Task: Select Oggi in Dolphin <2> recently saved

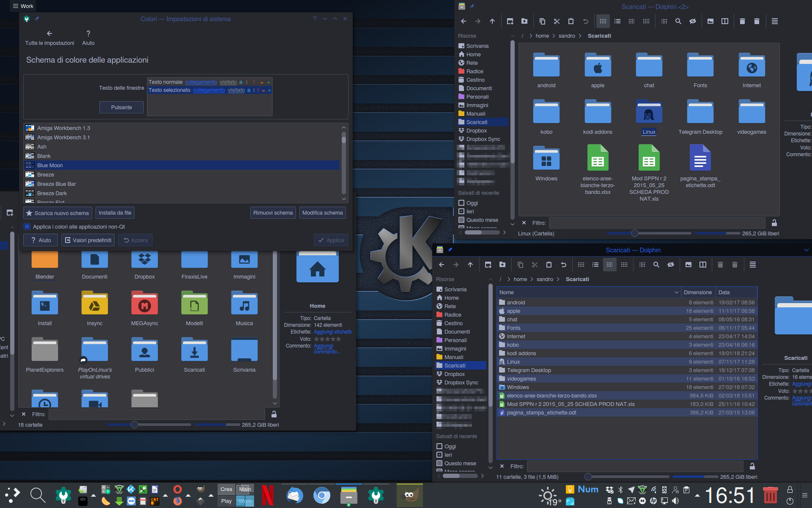Action: pyautogui.click(x=483, y=203)
